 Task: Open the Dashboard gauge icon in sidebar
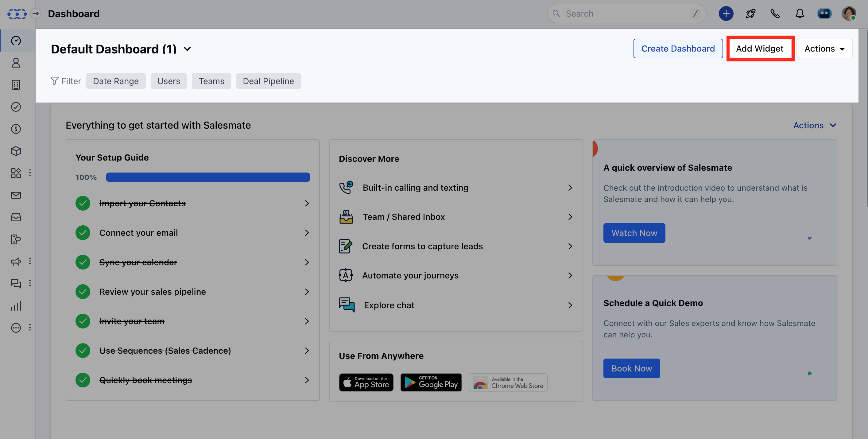click(16, 41)
